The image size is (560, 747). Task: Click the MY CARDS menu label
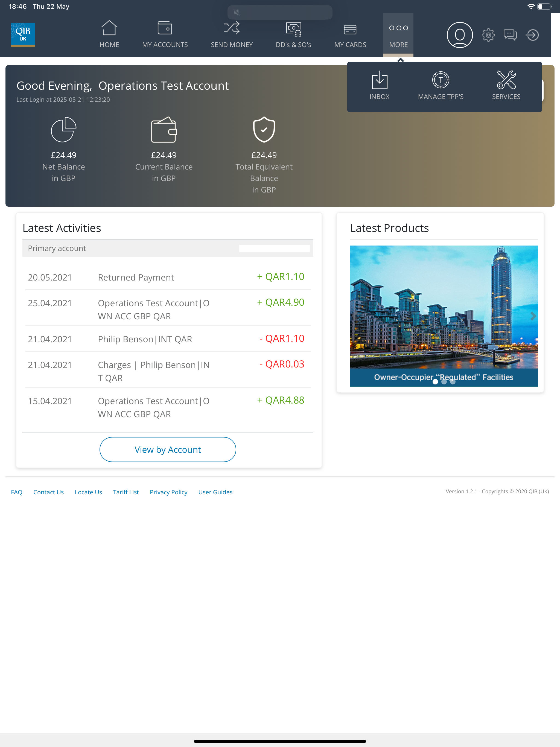click(x=350, y=45)
